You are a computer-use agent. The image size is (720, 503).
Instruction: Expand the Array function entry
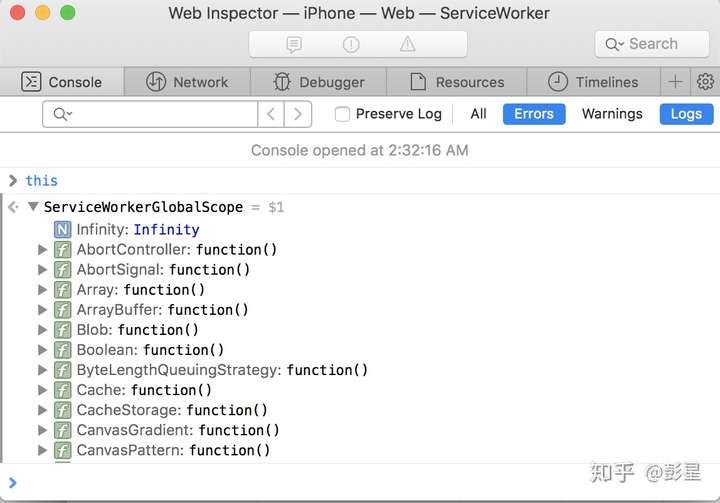point(43,289)
